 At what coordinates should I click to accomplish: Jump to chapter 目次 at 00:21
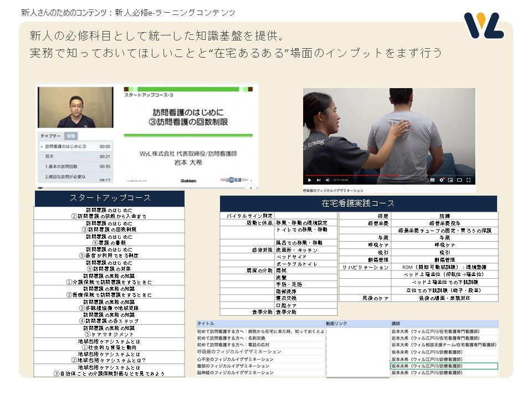click(x=75, y=156)
